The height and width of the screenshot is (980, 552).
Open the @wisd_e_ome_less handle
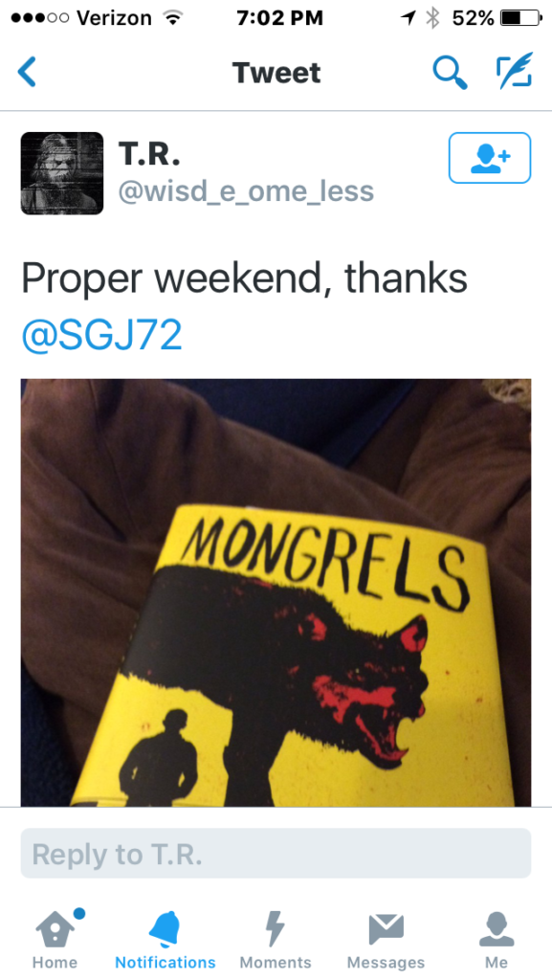point(246,191)
